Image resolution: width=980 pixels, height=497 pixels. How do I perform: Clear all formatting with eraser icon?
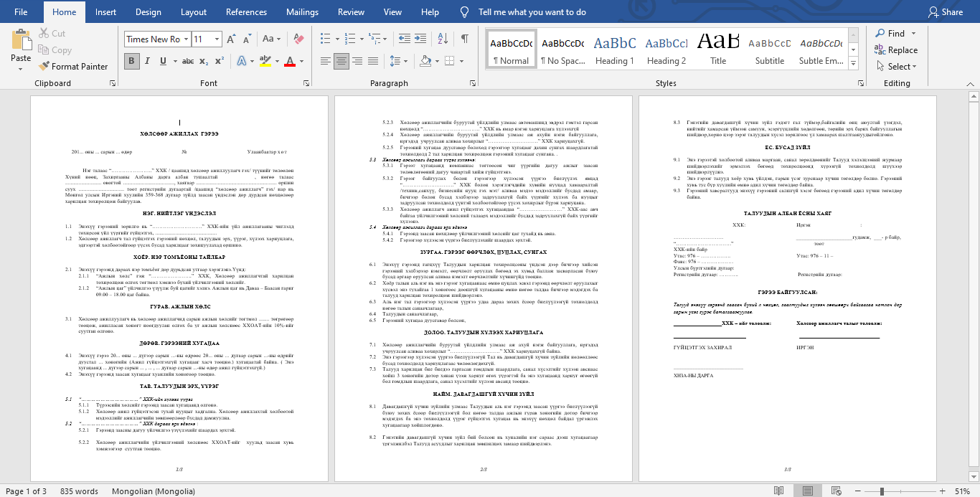(x=299, y=39)
